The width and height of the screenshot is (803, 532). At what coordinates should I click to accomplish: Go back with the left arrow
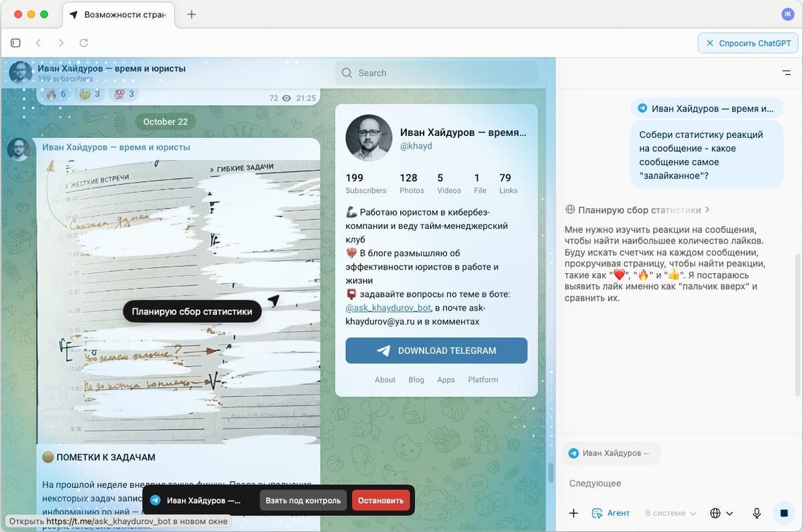[x=38, y=43]
